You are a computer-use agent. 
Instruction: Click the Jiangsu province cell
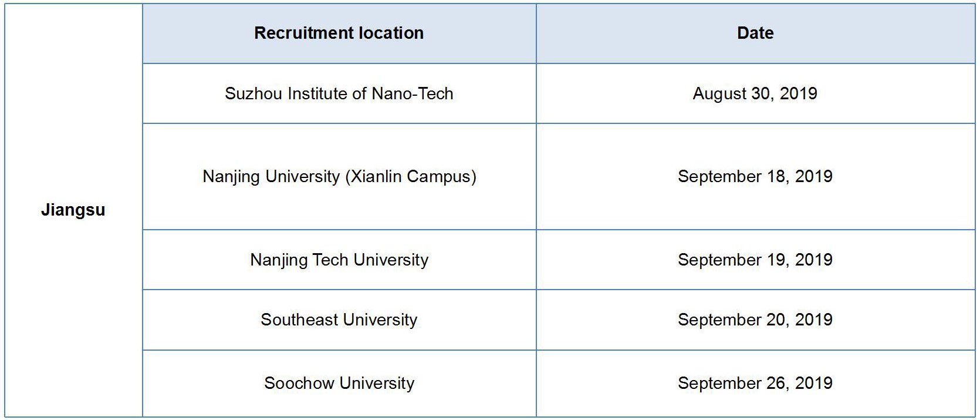coord(73,210)
